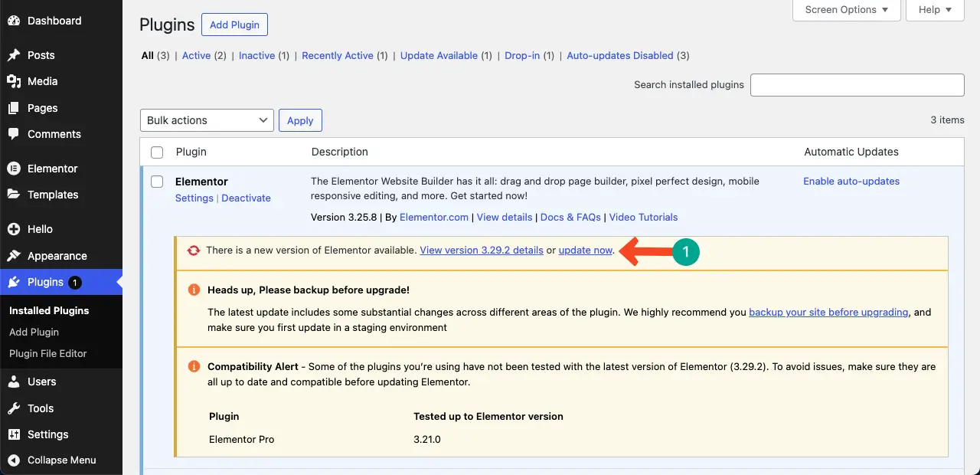Click the Compatibility Alert info icon

[x=194, y=367]
